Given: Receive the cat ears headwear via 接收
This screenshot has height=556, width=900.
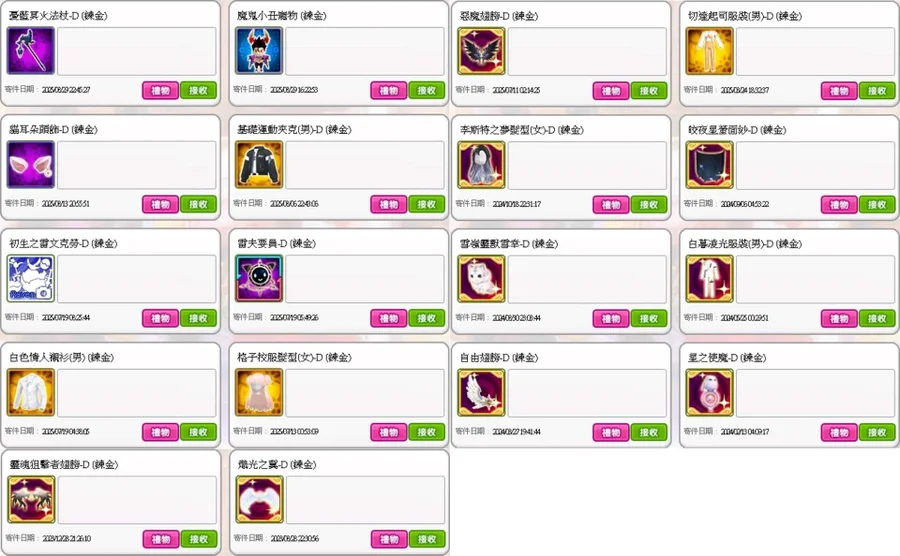Looking at the screenshot, I should coord(198,204).
